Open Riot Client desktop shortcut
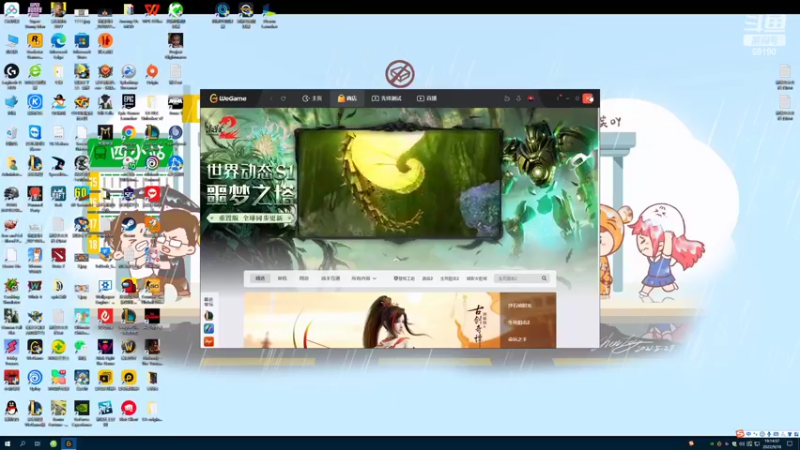 click(129, 411)
